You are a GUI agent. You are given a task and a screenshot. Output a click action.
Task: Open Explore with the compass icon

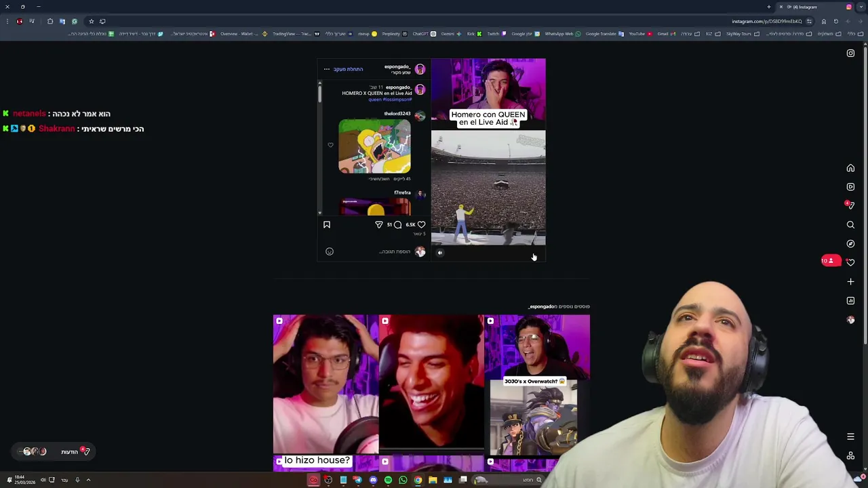pos(850,243)
